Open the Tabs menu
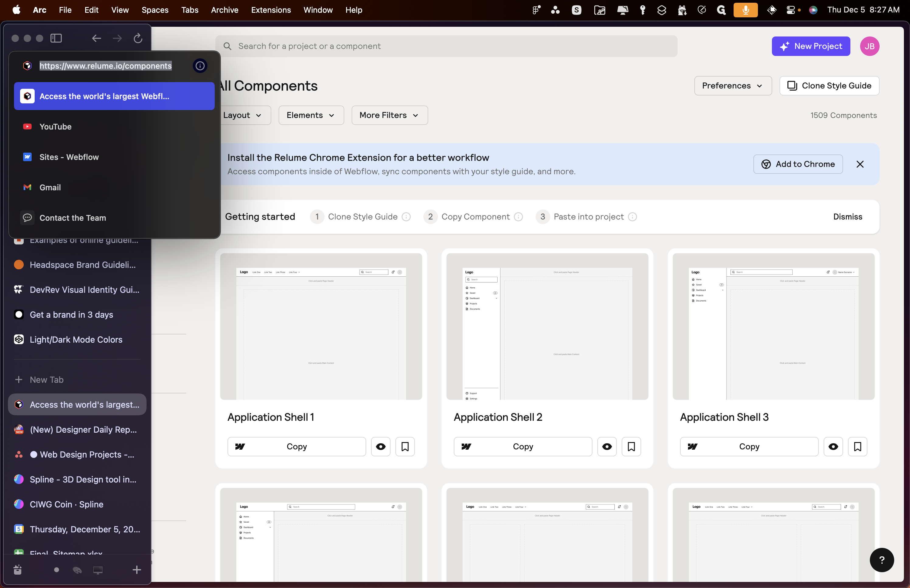The image size is (910, 588). pos(190,10)
